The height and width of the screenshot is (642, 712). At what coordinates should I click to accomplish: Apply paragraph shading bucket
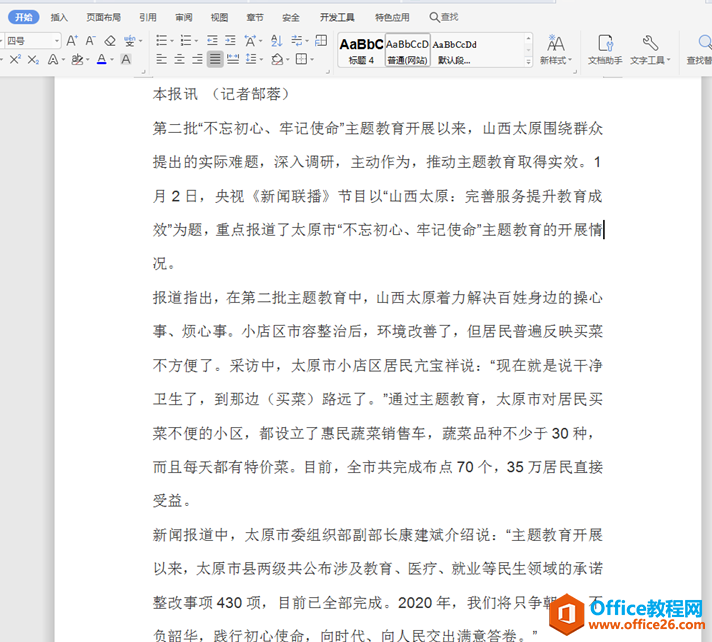pos(277,59)
